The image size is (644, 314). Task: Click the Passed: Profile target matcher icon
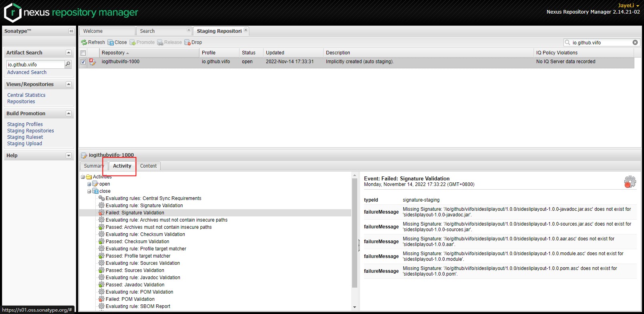[x=102, y=256]
